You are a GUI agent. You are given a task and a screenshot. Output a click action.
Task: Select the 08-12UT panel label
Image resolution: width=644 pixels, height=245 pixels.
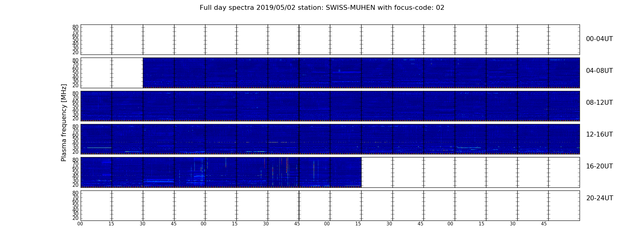pos(599,103)
